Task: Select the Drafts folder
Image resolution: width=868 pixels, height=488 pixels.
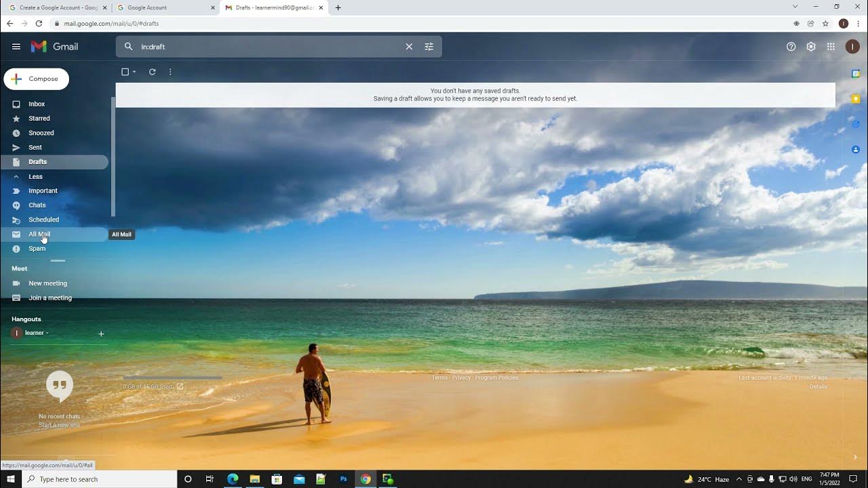Action: coord(54,162)
